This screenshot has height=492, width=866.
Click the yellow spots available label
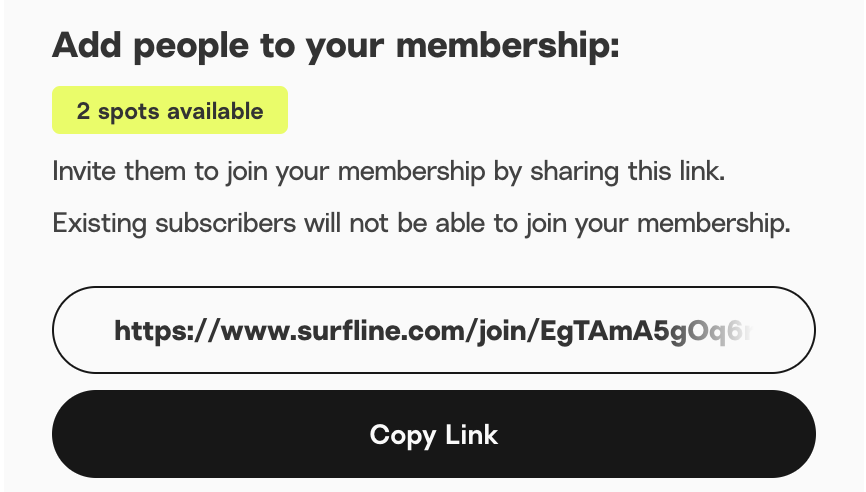tap(170, 110)
